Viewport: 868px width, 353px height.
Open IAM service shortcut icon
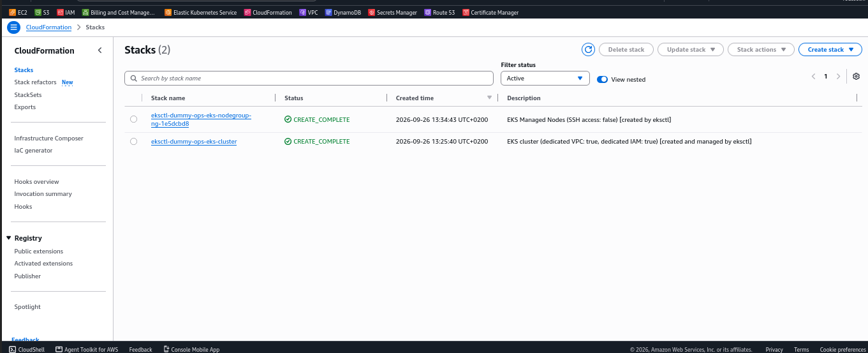pyautogui.click(x=60, y=12)
